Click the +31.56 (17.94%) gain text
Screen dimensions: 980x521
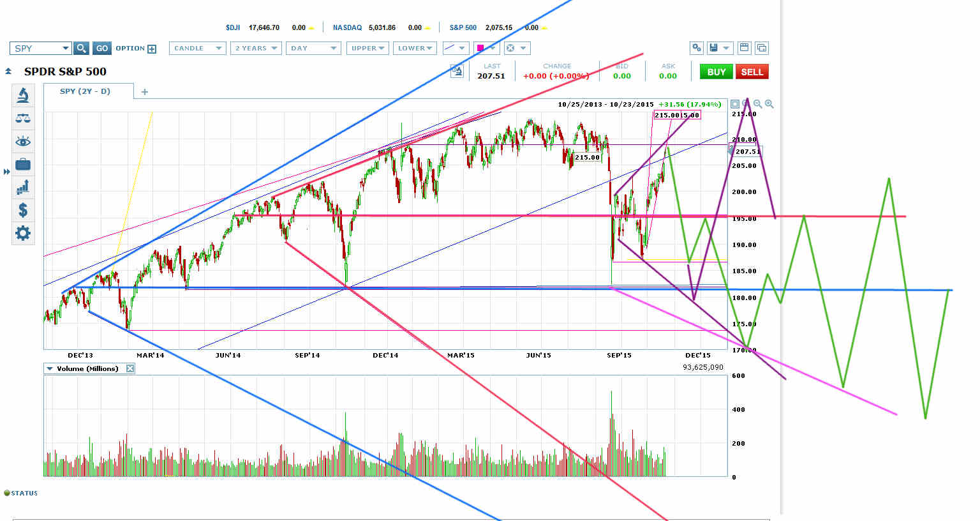click(690, 104)
